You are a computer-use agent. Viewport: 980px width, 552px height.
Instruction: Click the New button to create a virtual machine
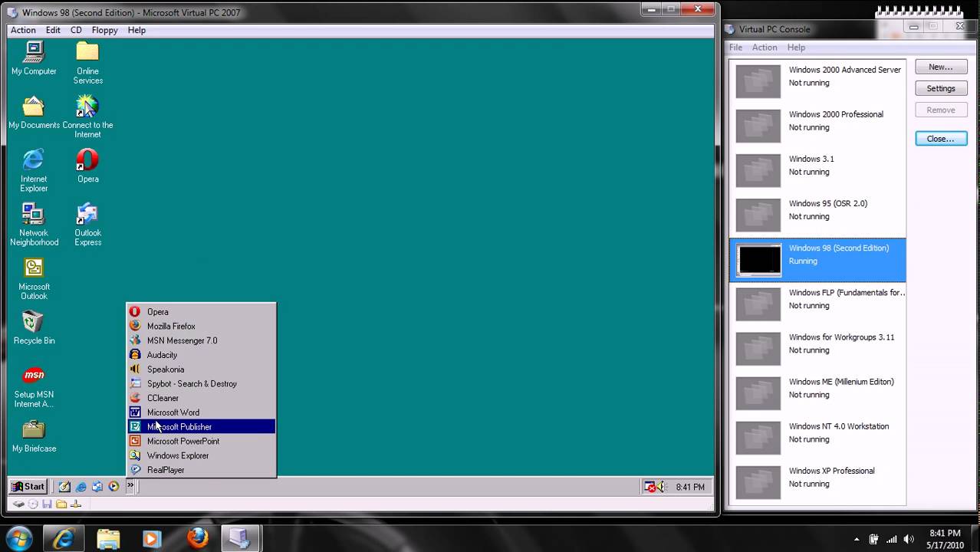(940, 67)
